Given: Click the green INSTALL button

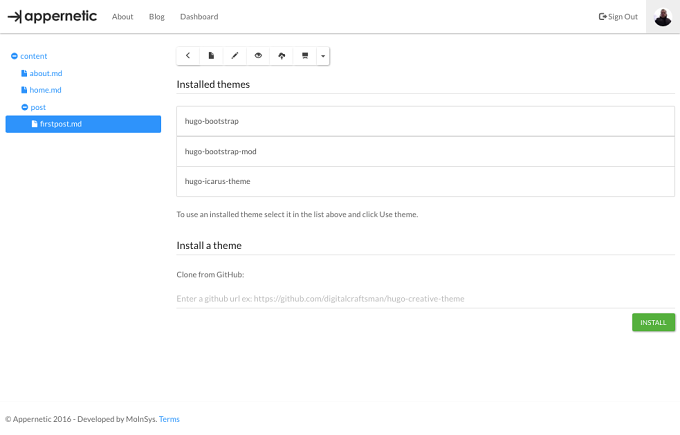Looking at the screenshot, I should 653,322.
